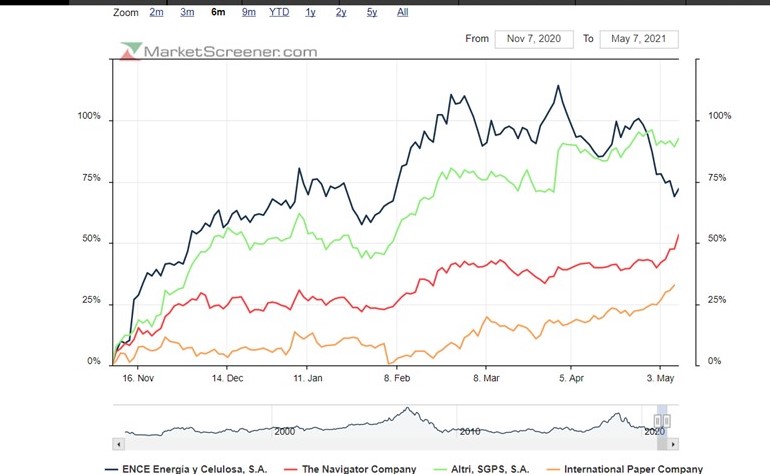Image resolution: width=770 pixels, height=474 pixels.
Task: Click the navigator left scroll arrow
Action: (118, 444)
